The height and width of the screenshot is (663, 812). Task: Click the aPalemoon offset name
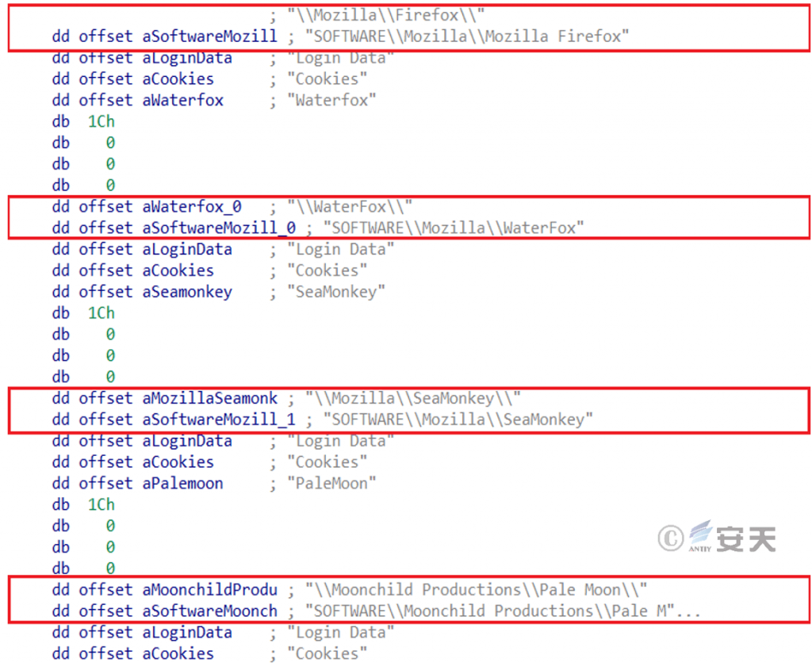coord(182,483)
